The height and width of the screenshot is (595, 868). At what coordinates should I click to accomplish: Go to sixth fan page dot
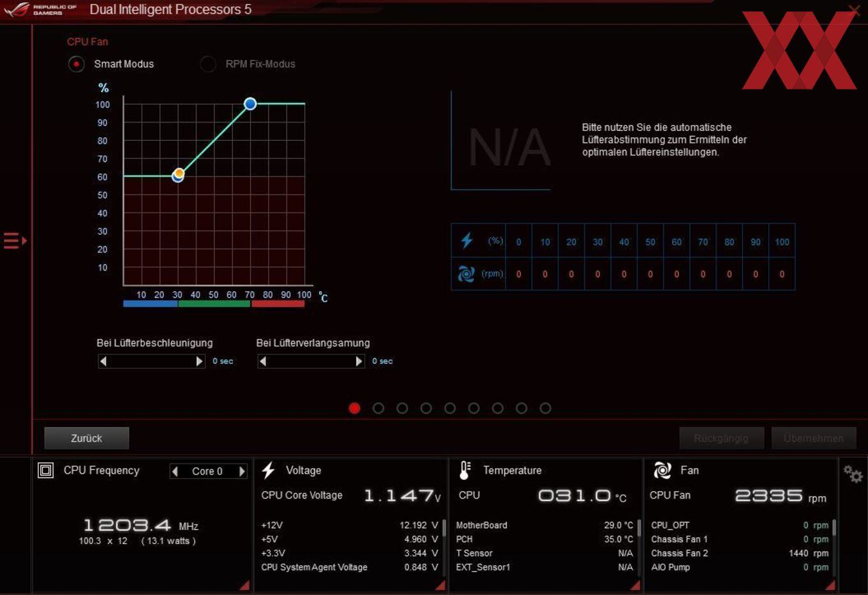[474, 408]
